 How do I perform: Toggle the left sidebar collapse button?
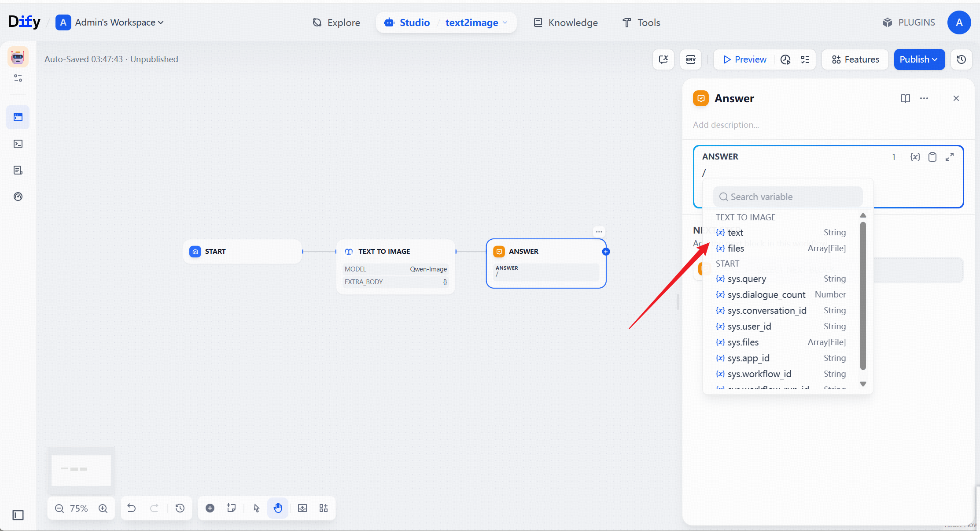(18, 515)
